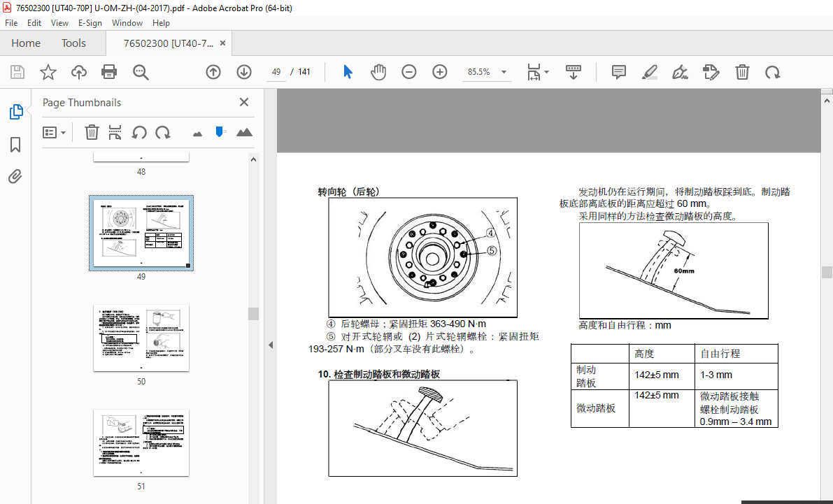Close the 76502300 document tab
833x504 pixels.
[x=222, y=43]
